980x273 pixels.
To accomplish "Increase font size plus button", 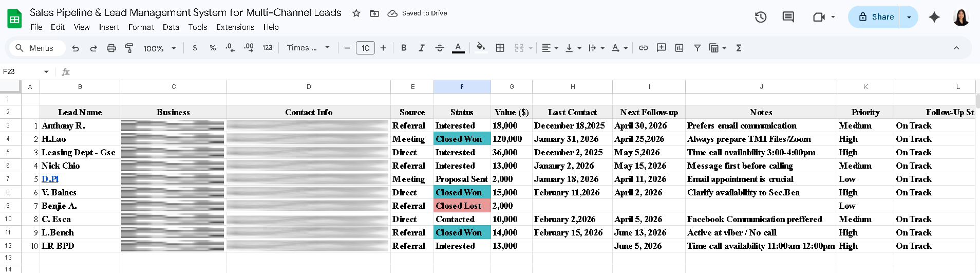I will (x=383, y=48).
